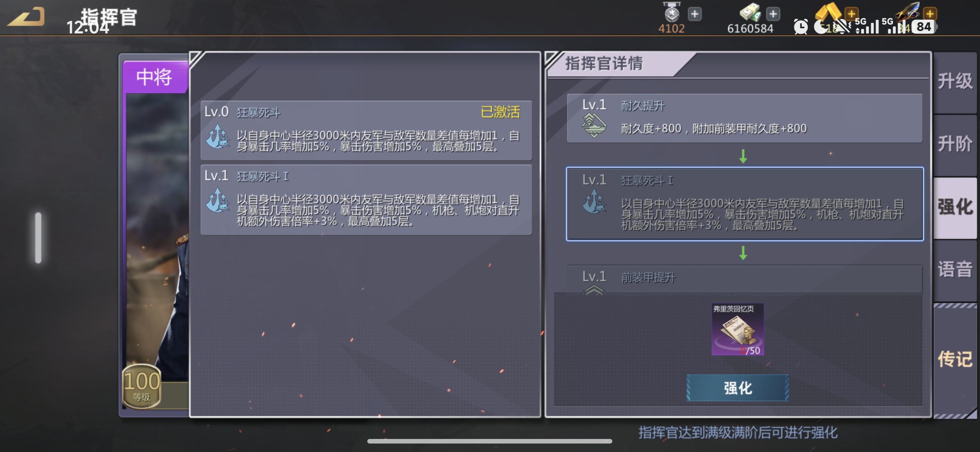The width and height of the screenshot is (980, 452).
Task: Select the 强化 side tab
Action: [x=955, y=208]
